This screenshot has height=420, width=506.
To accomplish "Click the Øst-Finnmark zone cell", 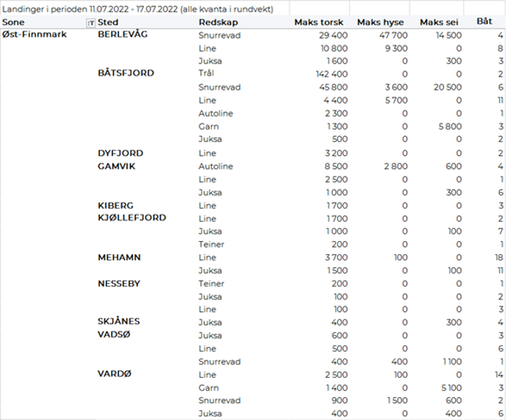I will pyautogui.click(x=34, y=35).
